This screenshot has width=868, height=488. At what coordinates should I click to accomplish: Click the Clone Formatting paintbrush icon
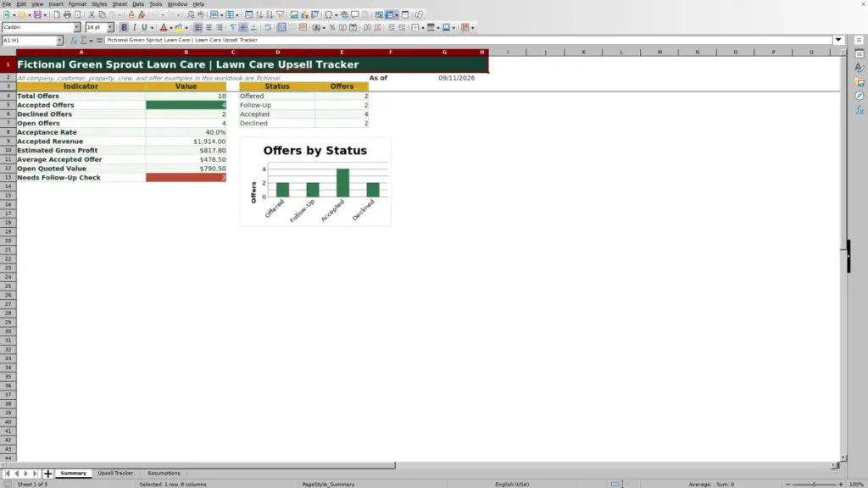click(131, 15)
